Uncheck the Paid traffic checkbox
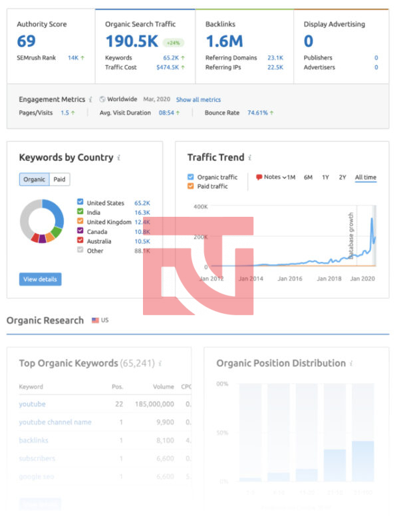Image resolution: width=397 pixels, height=532 pixels. [191, 186]
